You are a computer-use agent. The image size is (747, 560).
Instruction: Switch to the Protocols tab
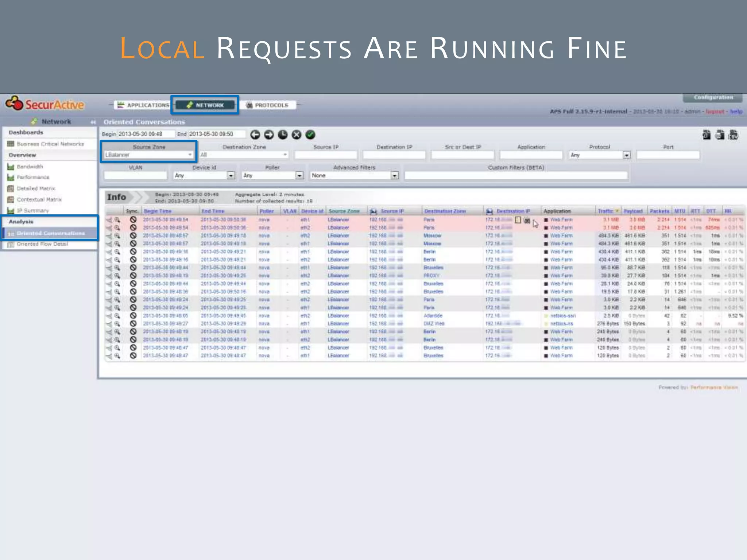(x=267, y=105)
